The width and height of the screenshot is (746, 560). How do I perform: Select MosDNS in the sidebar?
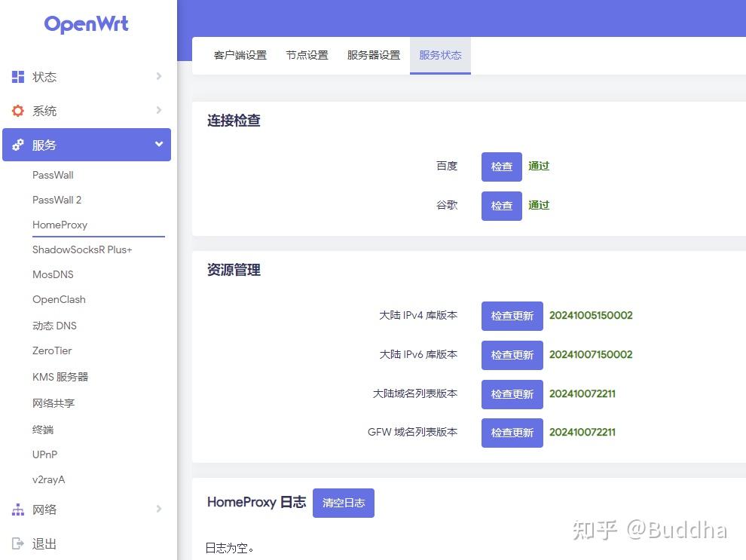pyautogui.click(x=53, y=274)
